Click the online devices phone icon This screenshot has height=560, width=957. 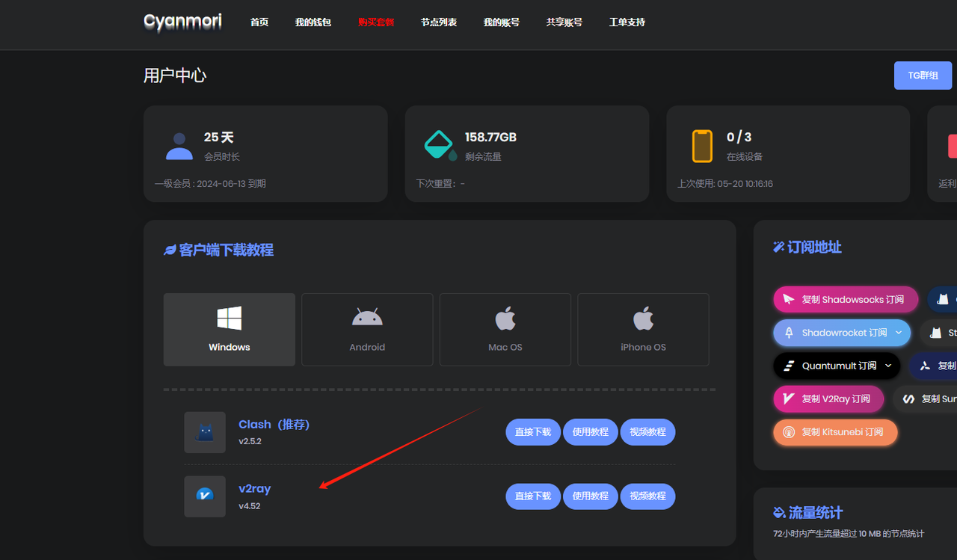point(702,146)
